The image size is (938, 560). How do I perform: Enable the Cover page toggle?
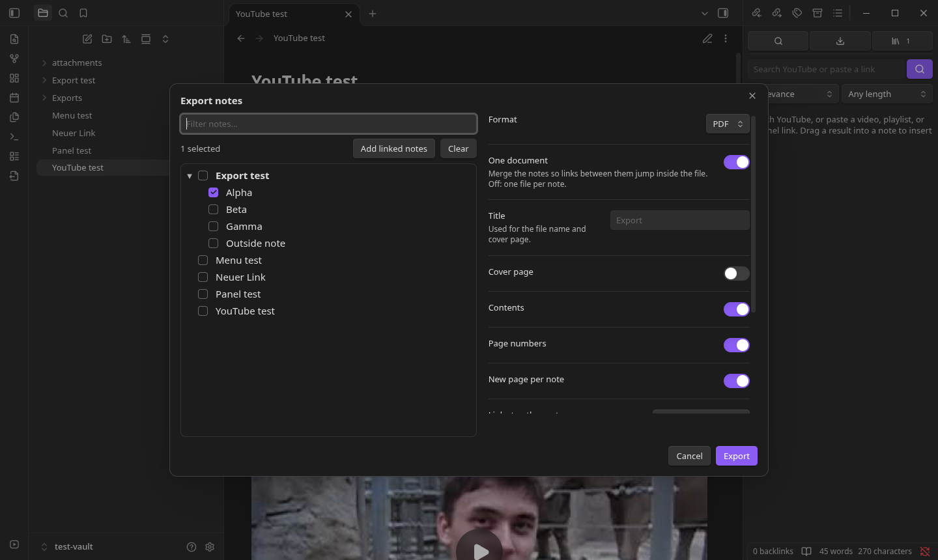pyautogui.click(x=737, y=273)
